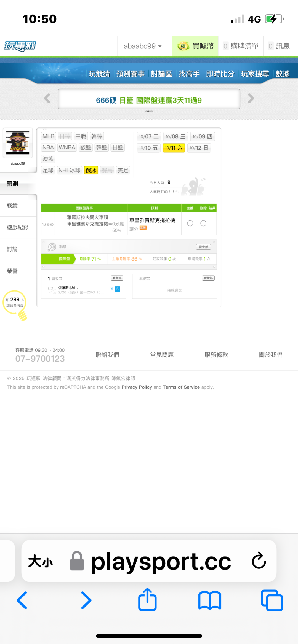Image resolution: width=298 pixels, height=644 pixels.
Task: Open the 666硬 日籃 banner headline
Action: [x=149, y=100]
